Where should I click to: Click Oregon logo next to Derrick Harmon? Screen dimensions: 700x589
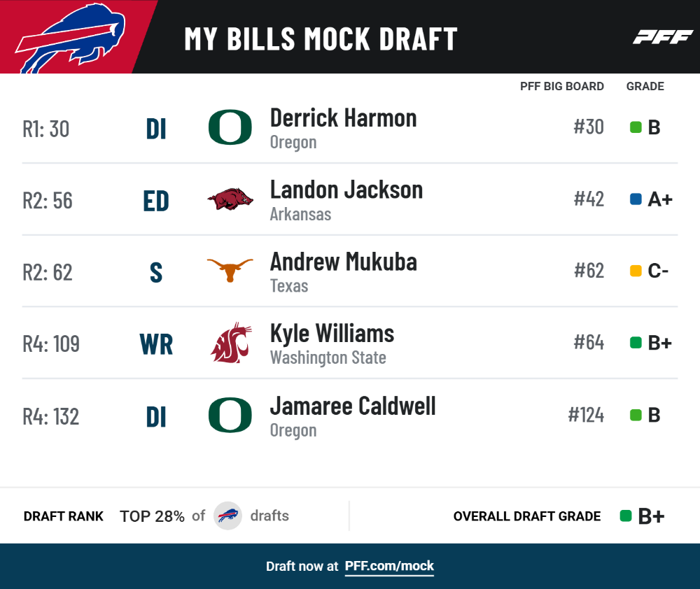(x=230, y=127)
